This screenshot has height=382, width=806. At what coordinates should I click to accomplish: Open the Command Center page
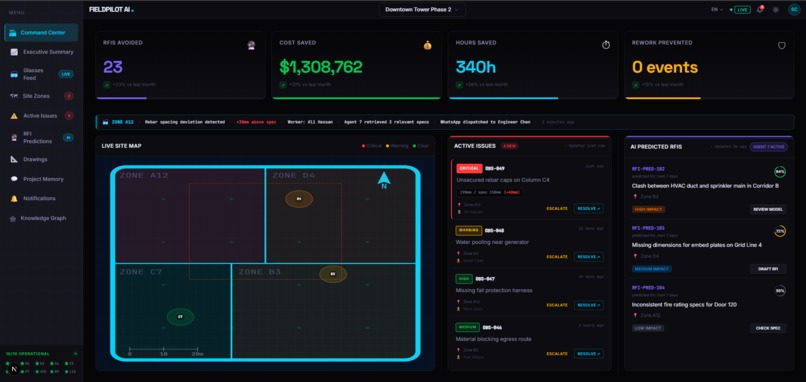pyautogui.click(x=41, y=32)
